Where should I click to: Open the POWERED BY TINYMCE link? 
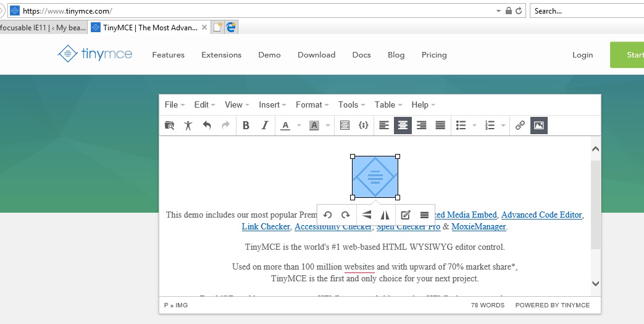553,305
